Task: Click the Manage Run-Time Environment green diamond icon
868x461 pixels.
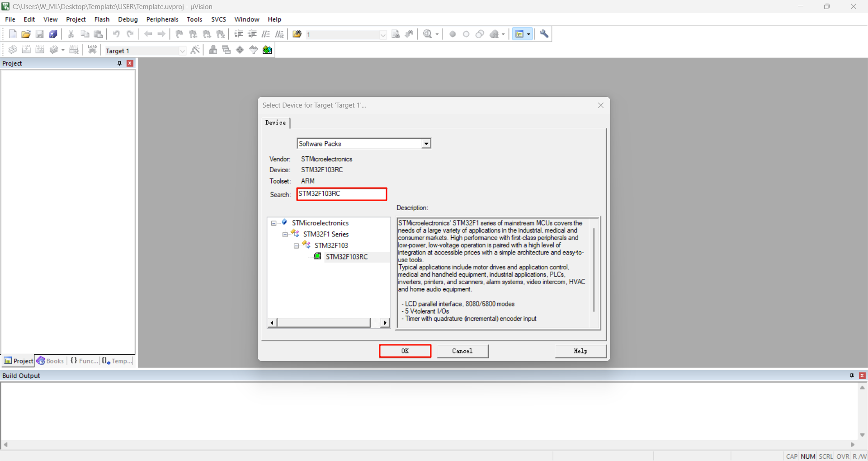Action: 240,50
